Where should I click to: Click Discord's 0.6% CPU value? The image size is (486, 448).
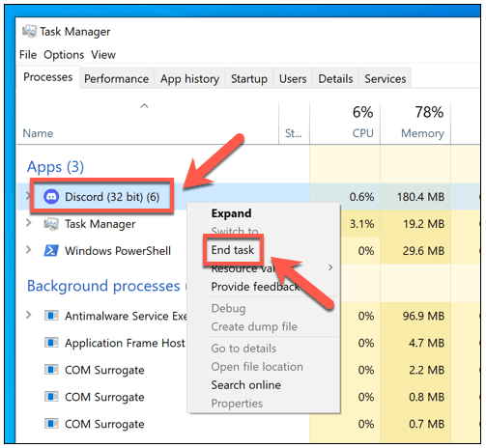coord(361,197)
